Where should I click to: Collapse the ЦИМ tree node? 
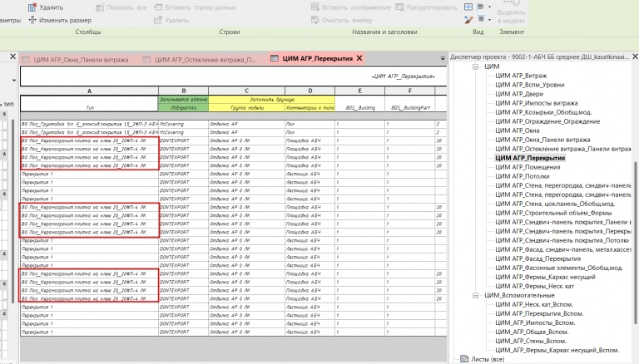(x=476, y=66)
